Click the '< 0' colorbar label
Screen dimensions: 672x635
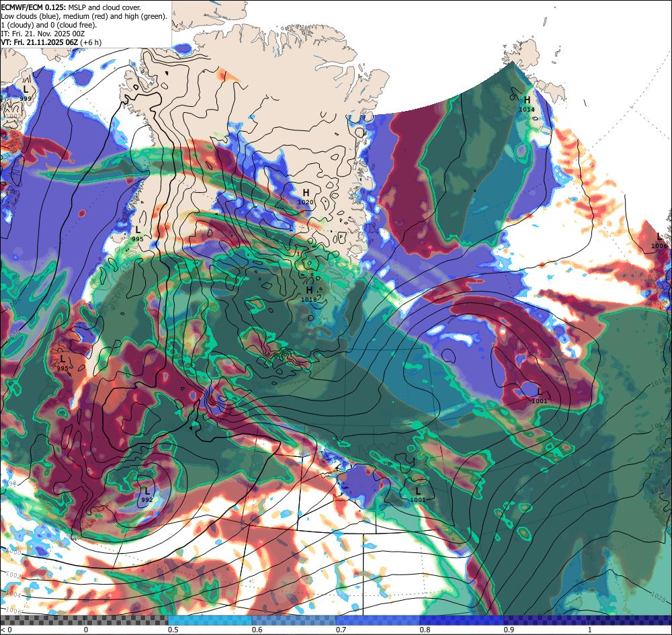pos(6,630)
